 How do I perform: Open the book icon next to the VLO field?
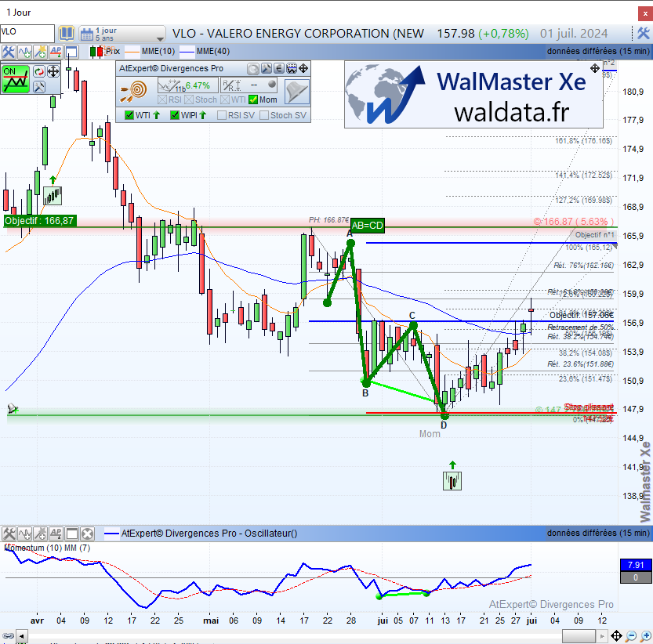66,34
